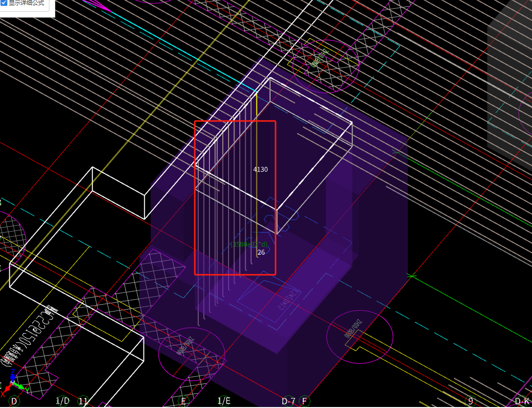The height and width of the screenshot is (408, 532).
Task: Click axis grid bubble D
Action: click(x=14, y=401)
